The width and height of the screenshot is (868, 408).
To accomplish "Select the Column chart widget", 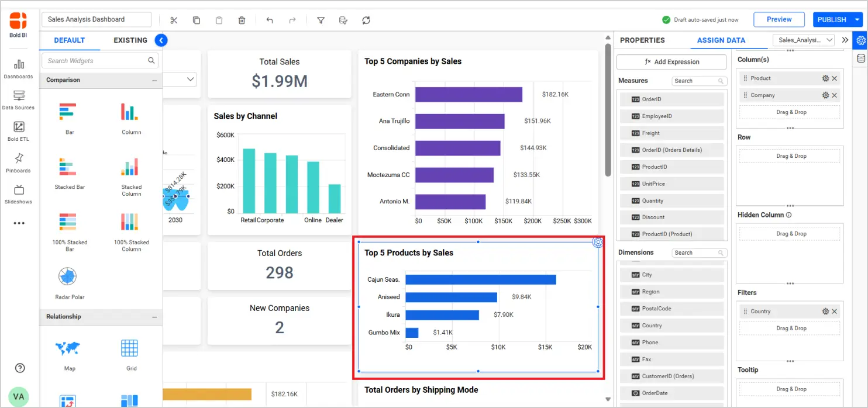I will [x=131, y=119].
